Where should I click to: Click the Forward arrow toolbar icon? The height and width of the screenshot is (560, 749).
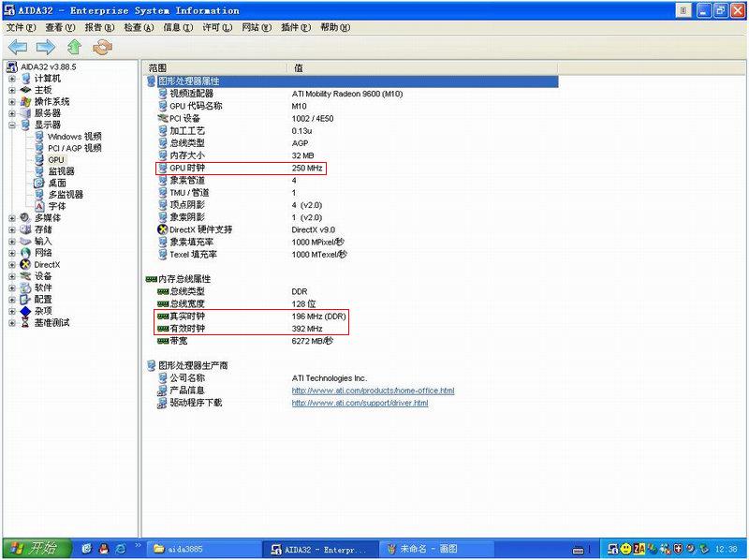click(45, 47)
